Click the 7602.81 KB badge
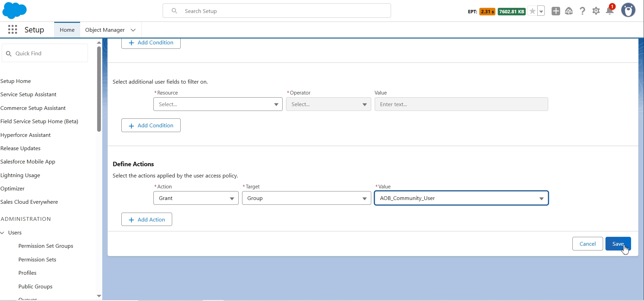Viewport: 644px width, 301px height. (x=512, y=12)
